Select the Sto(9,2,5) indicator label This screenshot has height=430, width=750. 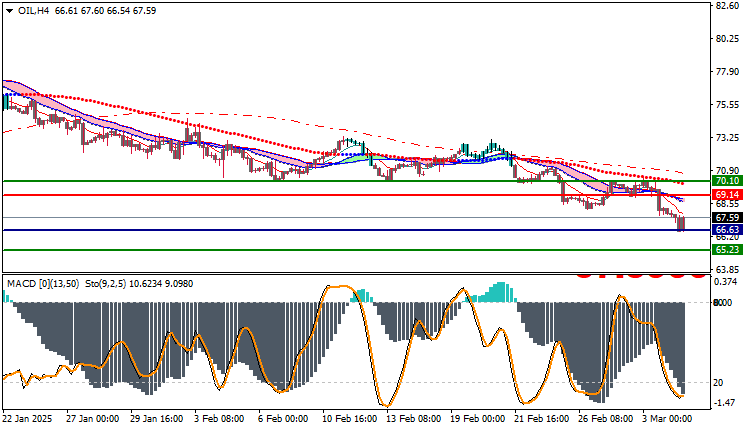click(x=105, y=284)
